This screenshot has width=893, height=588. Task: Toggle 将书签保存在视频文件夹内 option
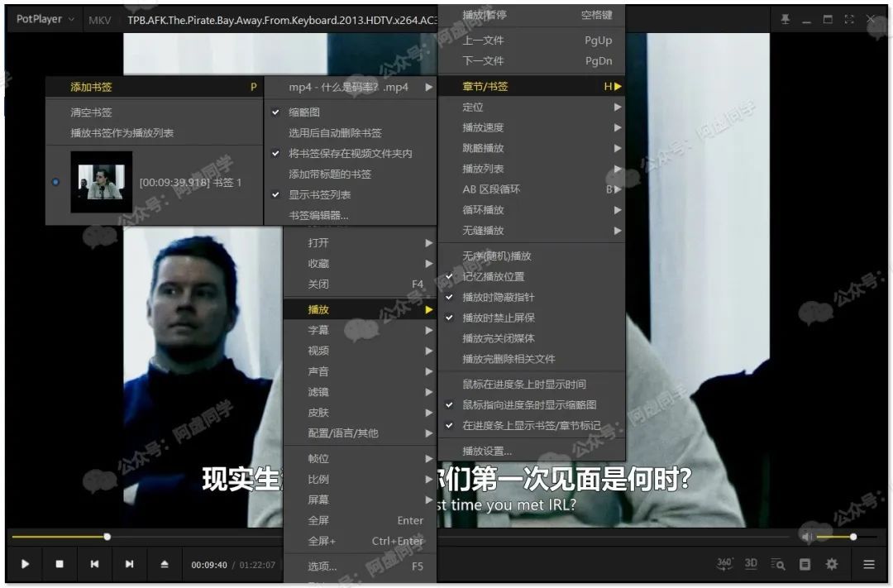pyautogui.click(x=351, y=153)
